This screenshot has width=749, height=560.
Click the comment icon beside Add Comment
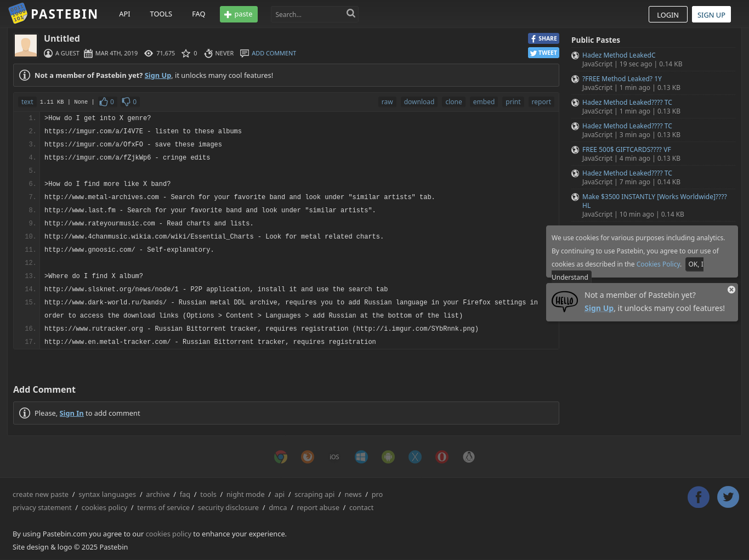(245, 53)
